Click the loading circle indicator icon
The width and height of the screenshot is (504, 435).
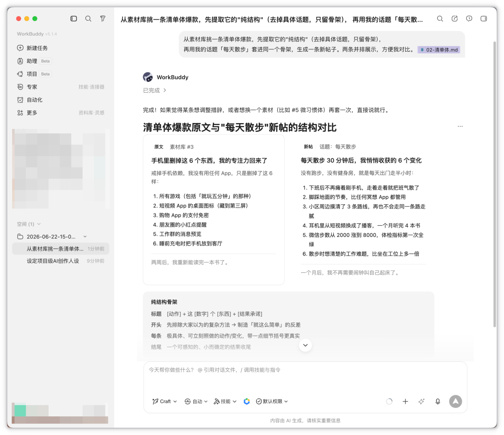(x=389, y=401)
